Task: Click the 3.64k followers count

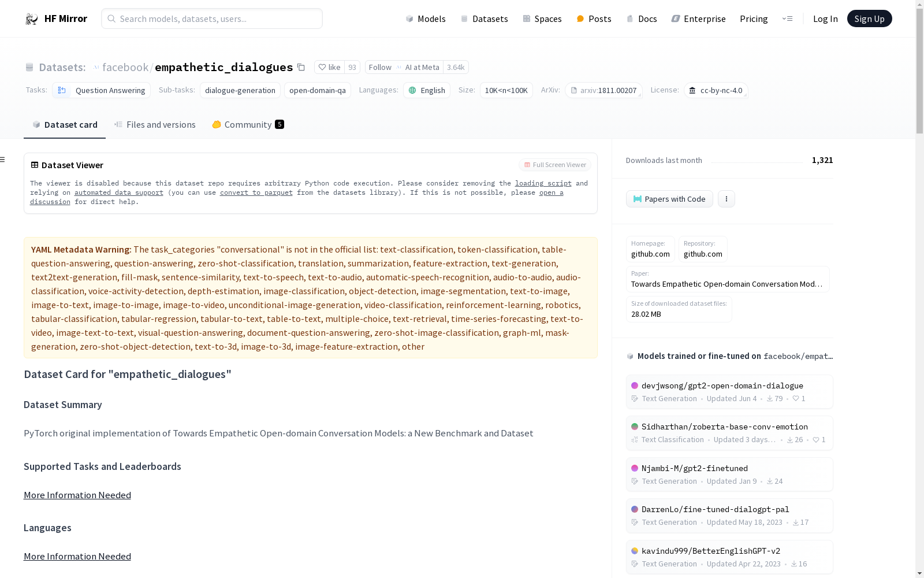Action: 456,67
